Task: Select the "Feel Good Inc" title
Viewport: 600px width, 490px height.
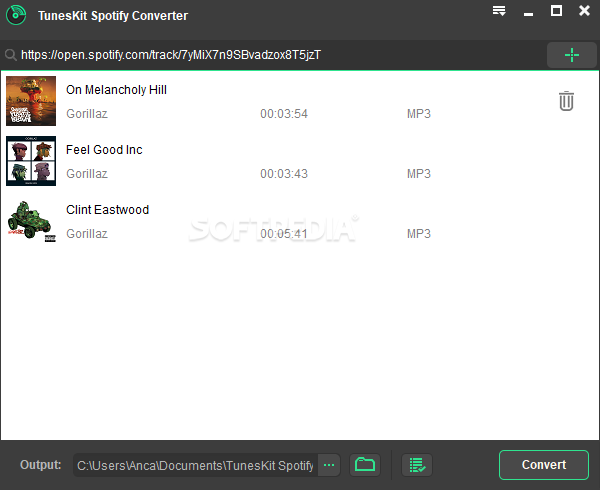Action: pyautogui.click(x=104, y=150)
